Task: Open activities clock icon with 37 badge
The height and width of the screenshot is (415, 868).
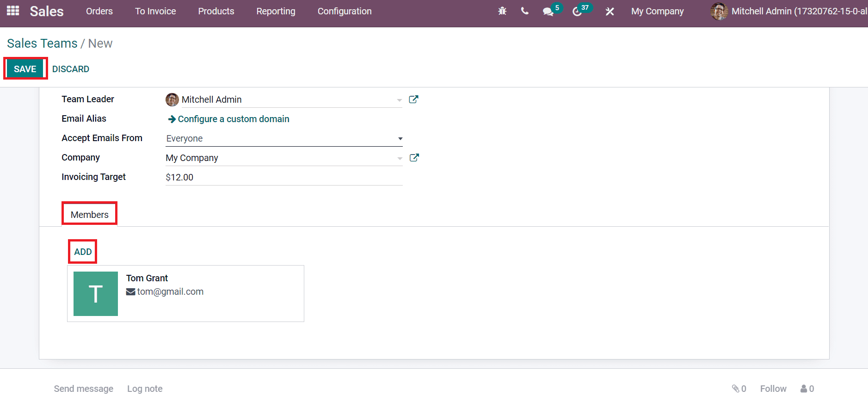Action: 582,10
